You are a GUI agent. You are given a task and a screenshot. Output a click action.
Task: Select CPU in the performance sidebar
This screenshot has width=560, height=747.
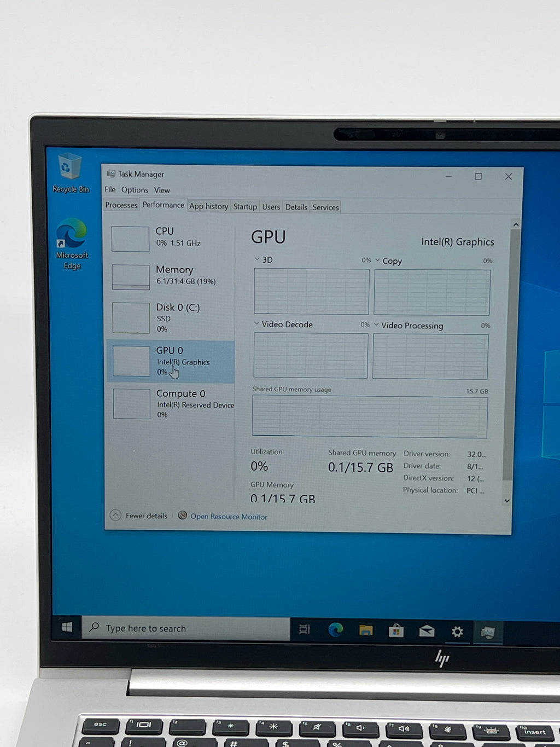tap(170, 239)
